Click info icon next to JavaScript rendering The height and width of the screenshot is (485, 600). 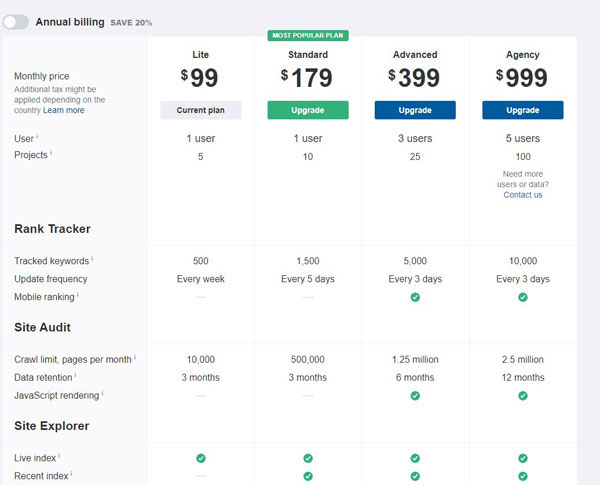103,393
